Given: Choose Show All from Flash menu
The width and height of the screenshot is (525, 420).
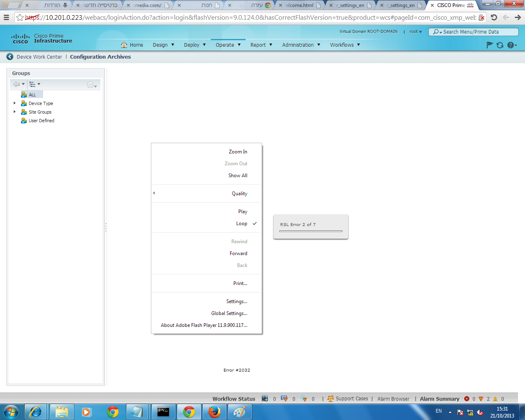Looking at the screenshot, I should [206, 176].
